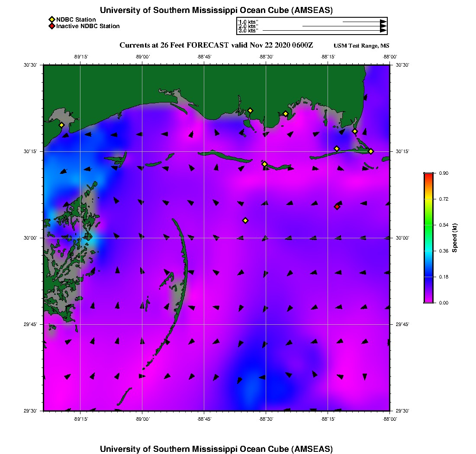Screen dimensions: 476x454
Task: Click the red inactive NDBC station marker on the map
Action: (337, 207)
